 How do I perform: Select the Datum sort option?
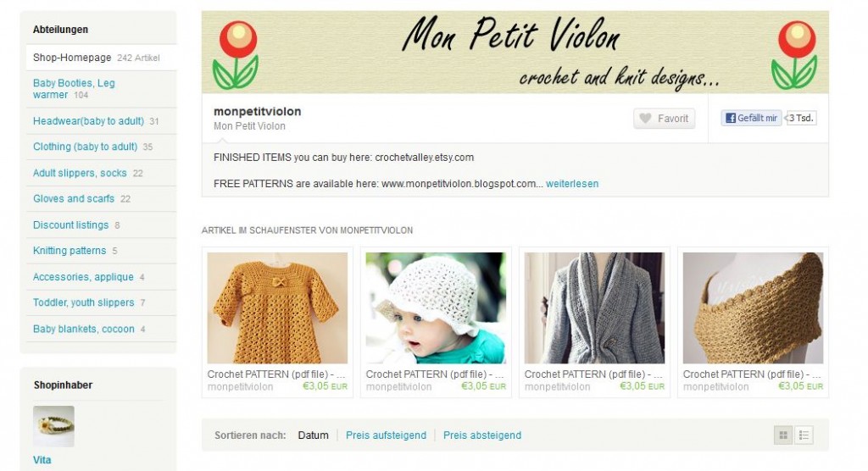(x=314, y=435)
